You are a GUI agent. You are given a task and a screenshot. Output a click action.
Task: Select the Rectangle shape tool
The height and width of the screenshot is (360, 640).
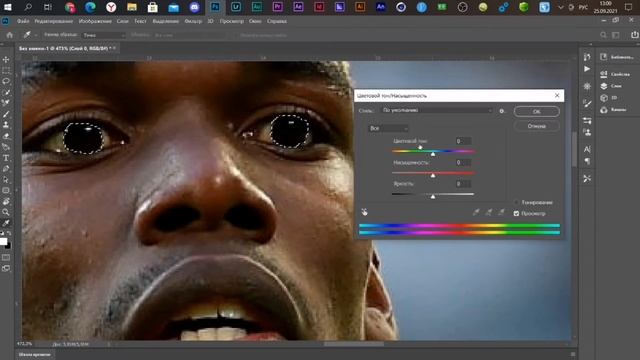6,191
